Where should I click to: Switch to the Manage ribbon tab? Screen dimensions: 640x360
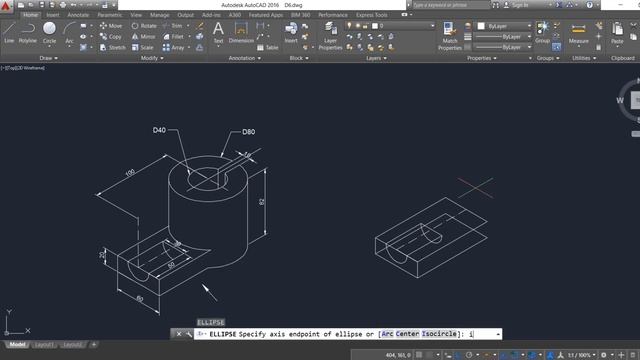(160, 15)
